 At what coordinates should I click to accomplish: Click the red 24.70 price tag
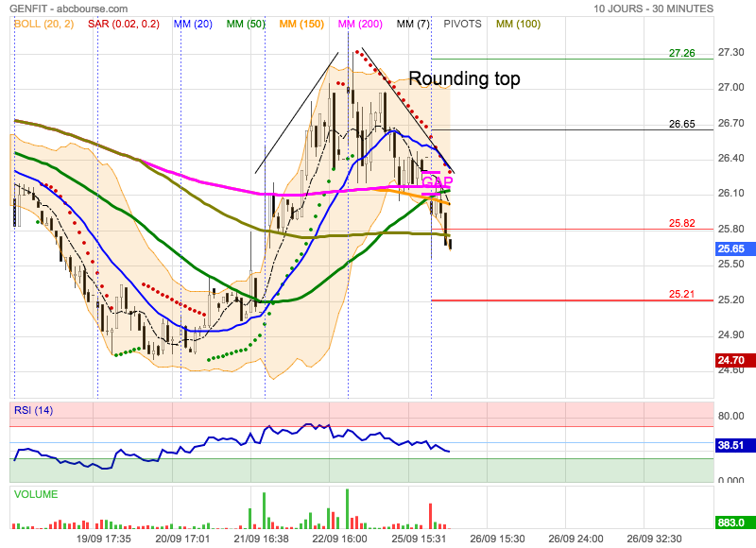(x=735, y=360)
